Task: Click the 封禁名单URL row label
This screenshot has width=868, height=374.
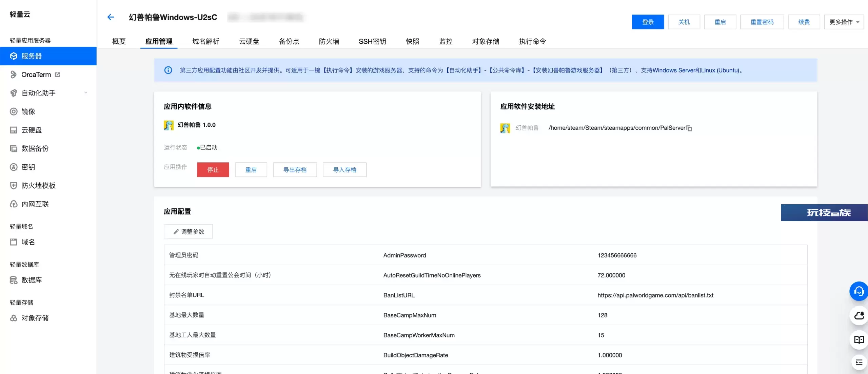Action: [186, 295]
